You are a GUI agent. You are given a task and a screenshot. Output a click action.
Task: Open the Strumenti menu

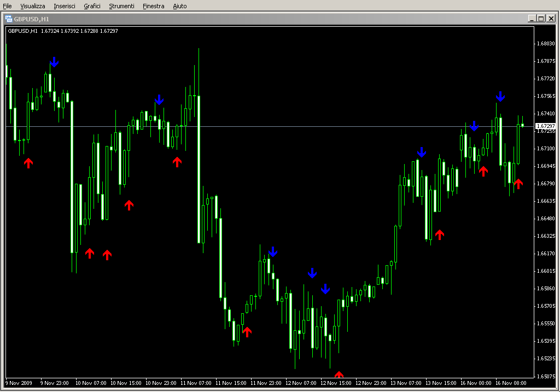[121, 6]
